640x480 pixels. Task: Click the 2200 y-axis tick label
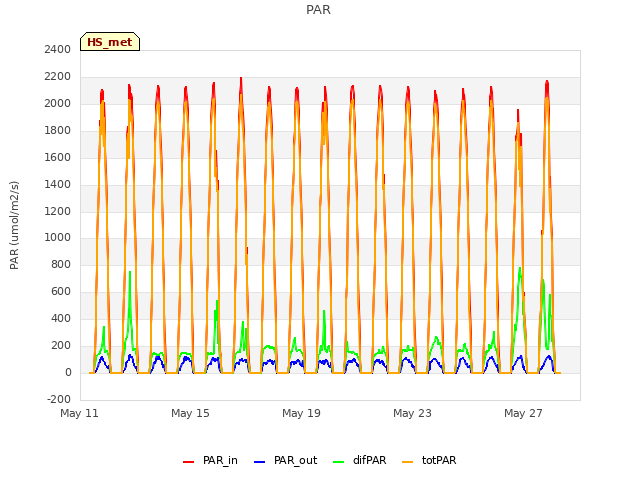click(x=58, y=76)
